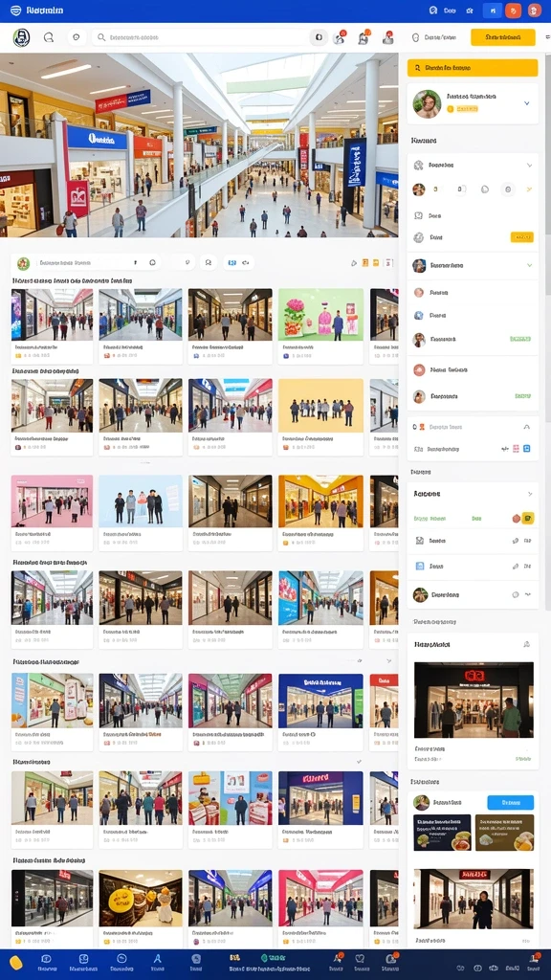
Task: Open the person icon tab in the bottom bar
Action: click(x=158, y=963)
